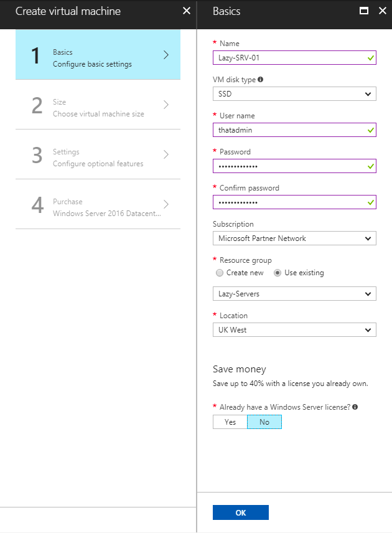Close the Basics blade
This screenshot has width=392, height=533.
pos(382,11)
